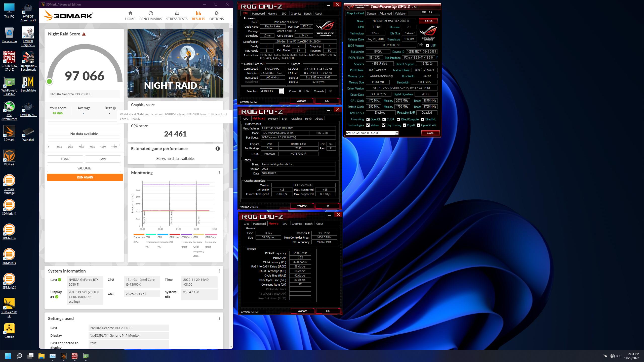Open File Explorer from taskbar
Screen dimensions: 644x362
pyautogui.click(x=41, y=356)
